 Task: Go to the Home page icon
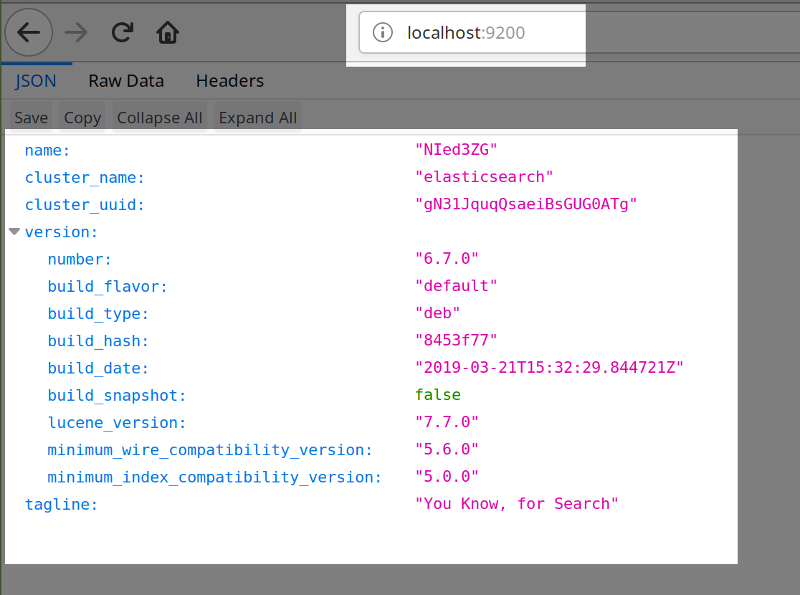coord(167,33)
